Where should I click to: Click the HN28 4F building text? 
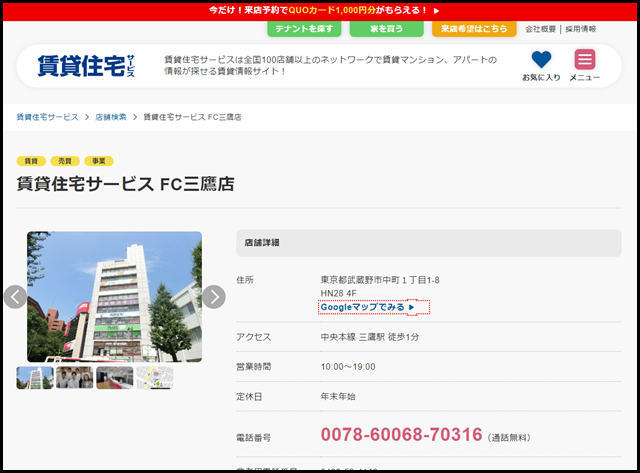point(338,293)
